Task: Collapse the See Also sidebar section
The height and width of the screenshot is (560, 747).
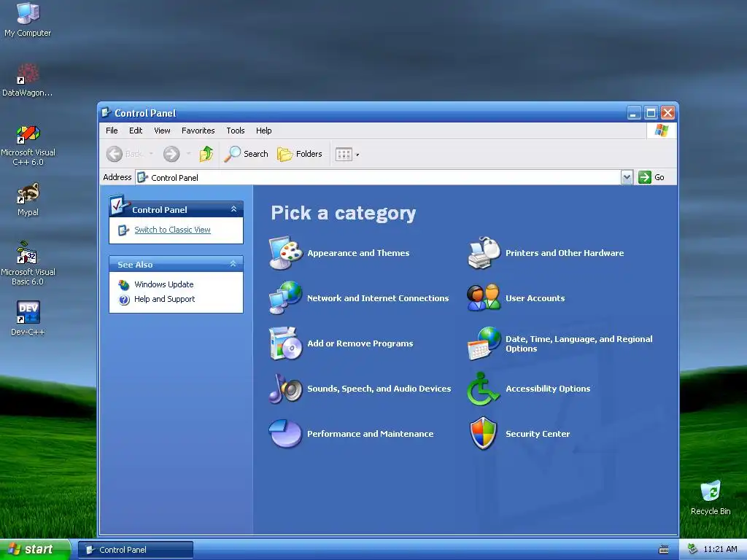Action: click(233, 264)
